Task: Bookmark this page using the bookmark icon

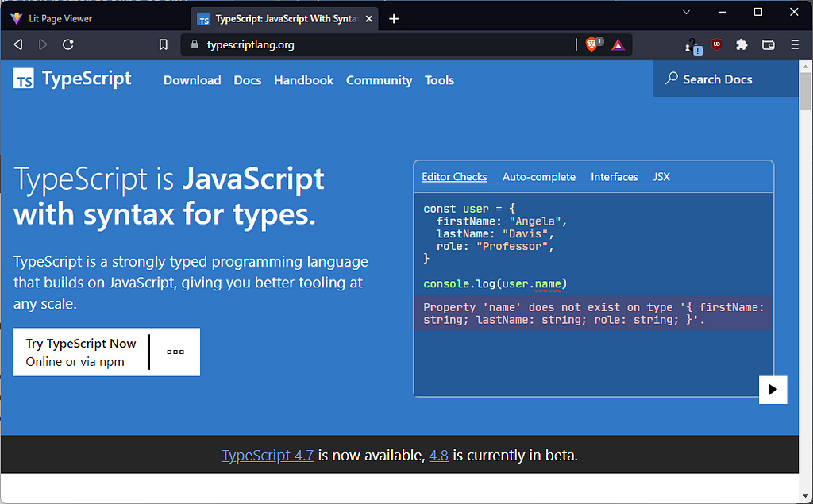Action: [x=164, y=44]
